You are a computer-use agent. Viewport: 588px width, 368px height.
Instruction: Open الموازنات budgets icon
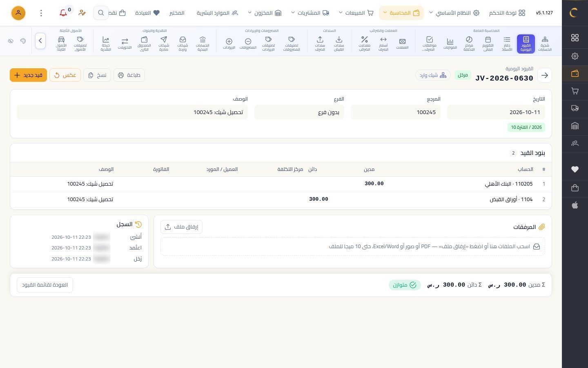(450, 44)
